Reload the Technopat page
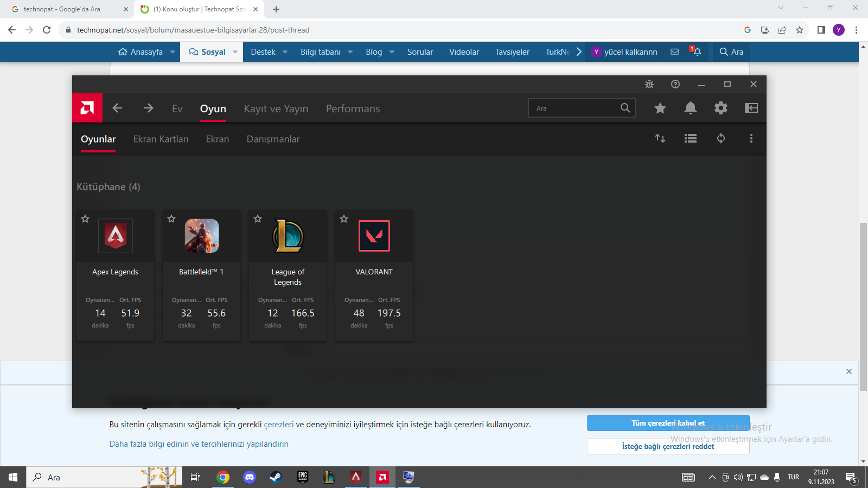 [47, 30]
